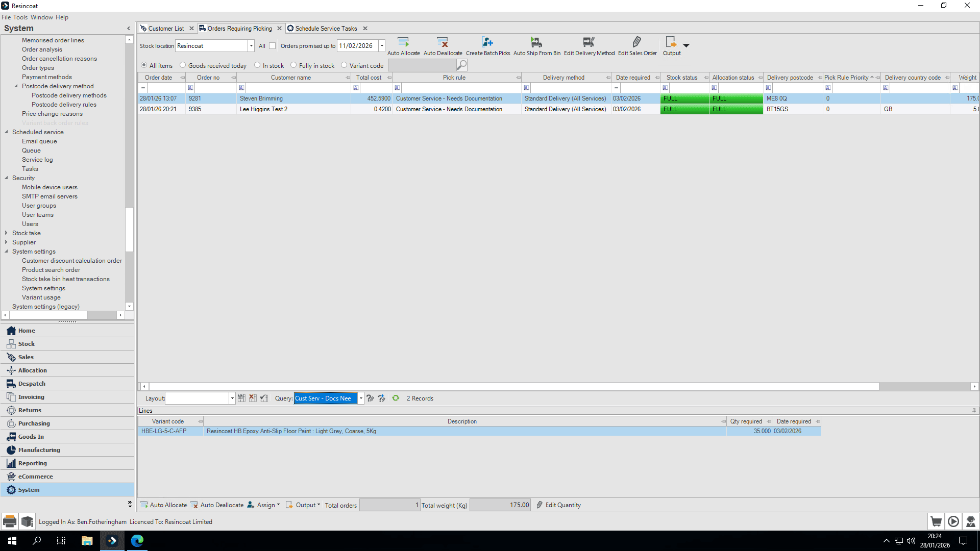Screen dimensions: 980x551
Task: Click the orders grid horizontal scrollbar
Action: click(514, 387)
